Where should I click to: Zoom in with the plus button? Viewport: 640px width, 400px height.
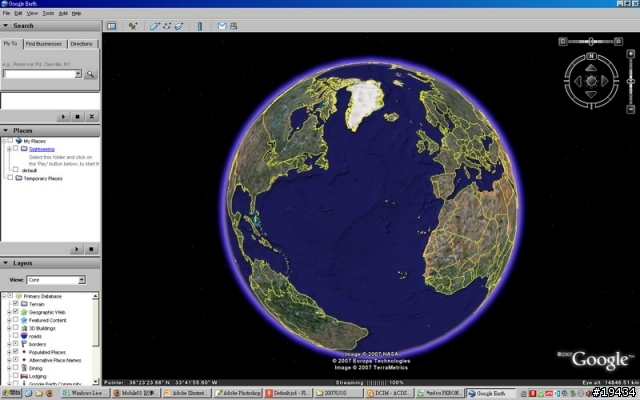[x=630, y=54]
